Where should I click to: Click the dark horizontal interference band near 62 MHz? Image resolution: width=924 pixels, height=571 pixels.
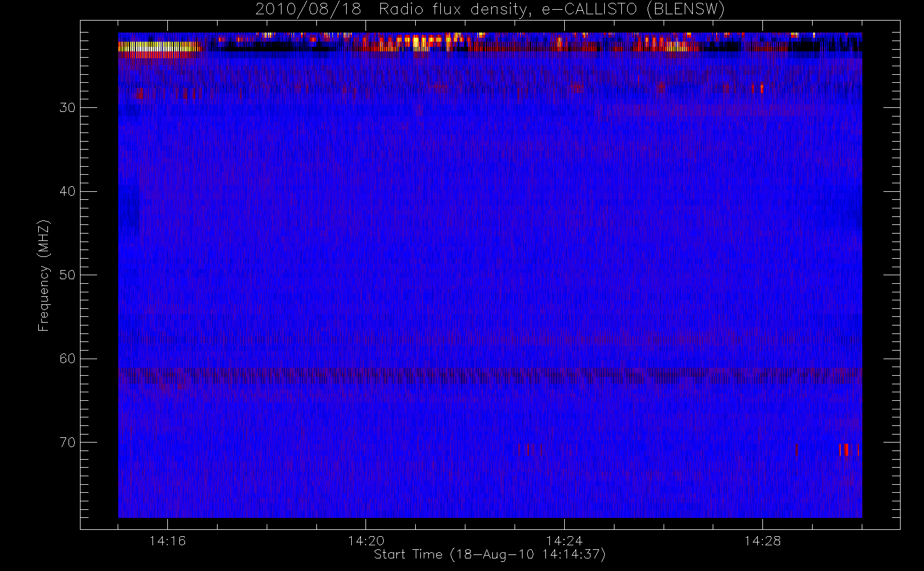pos(490,375)
